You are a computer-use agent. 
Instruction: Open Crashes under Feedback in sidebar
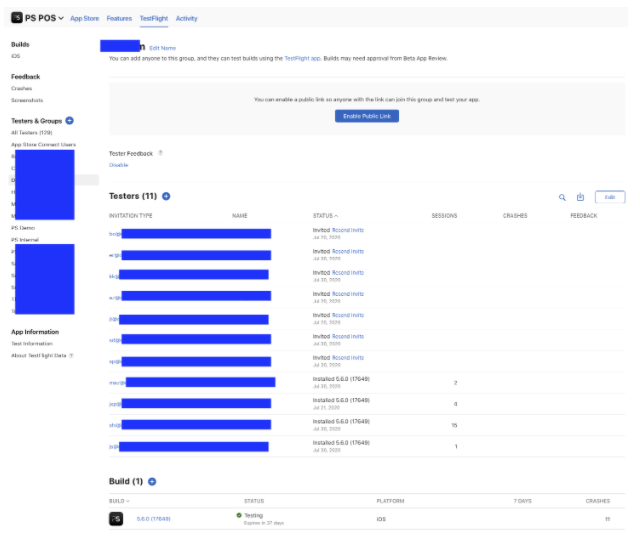pos(22,88)
